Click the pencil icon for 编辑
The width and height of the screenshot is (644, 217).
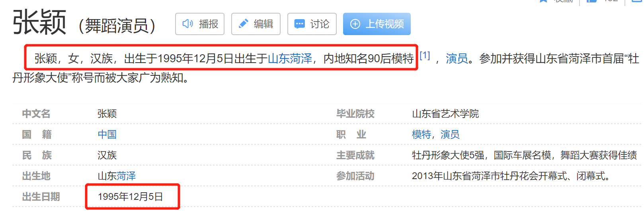tap(243, 24)
